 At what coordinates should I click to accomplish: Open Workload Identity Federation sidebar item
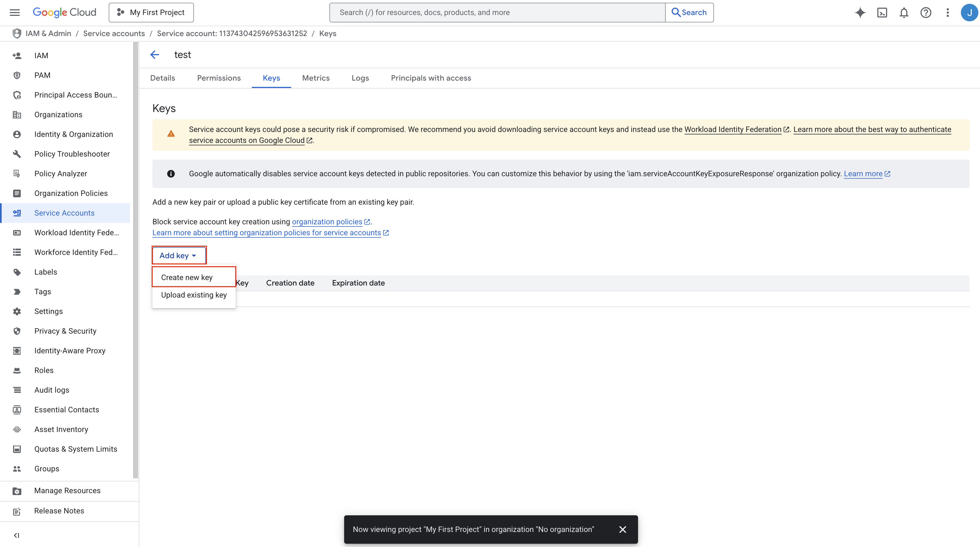point(66,233)
